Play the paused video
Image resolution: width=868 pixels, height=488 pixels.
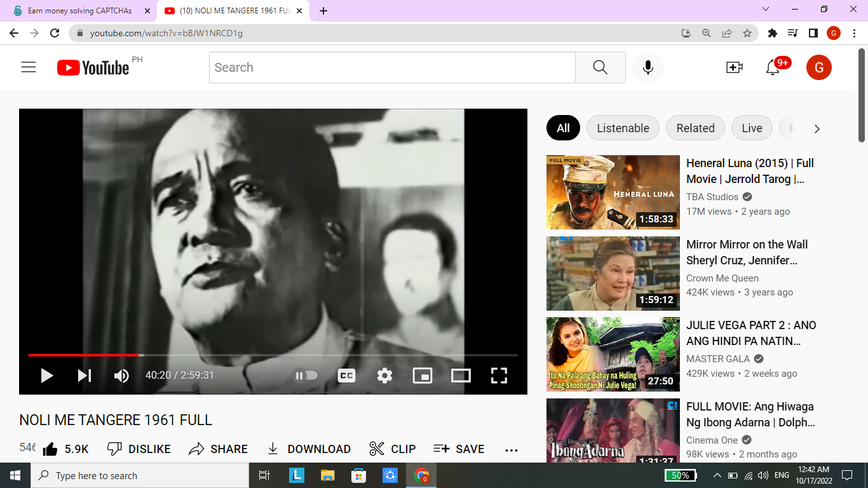[46, 376]
